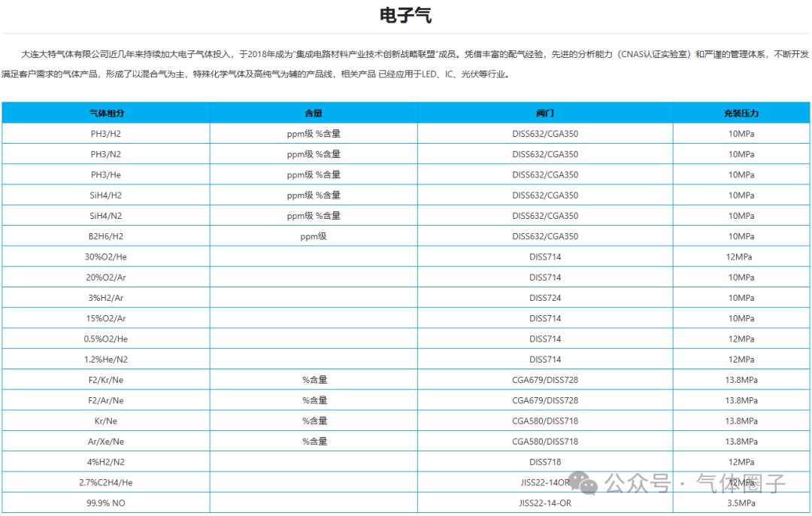Click the 3.5MPa pressure cell
Viewport: 812px width, 516px height.
click(x=741, y=503)
